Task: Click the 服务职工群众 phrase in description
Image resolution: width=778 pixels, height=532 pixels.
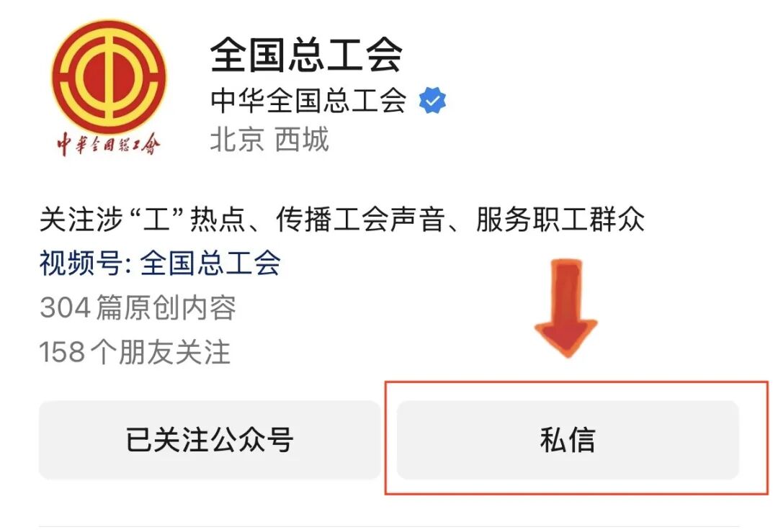Action: (560, 219)
